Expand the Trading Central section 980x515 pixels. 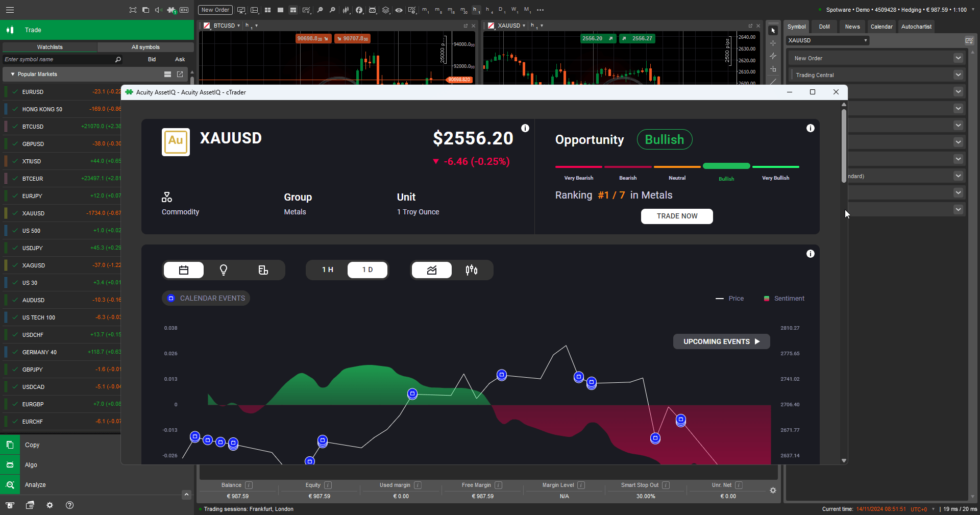[x=958, y=75]
